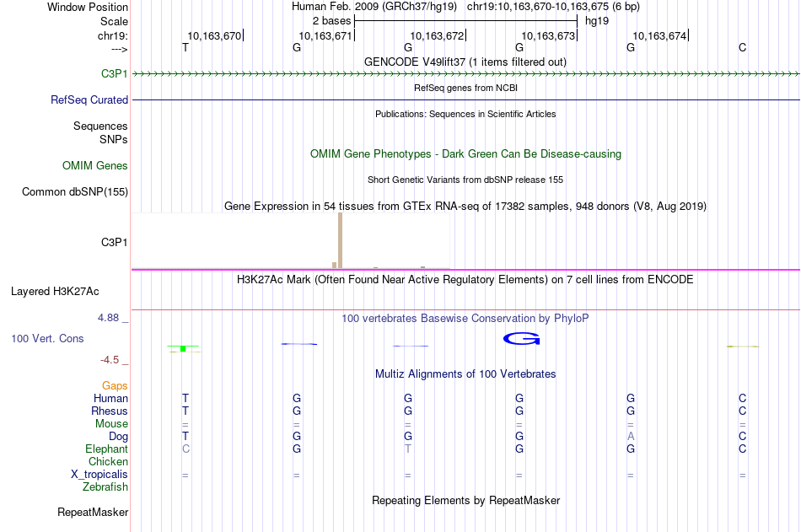Click the -4.5 PhyloP lower limit label
The image size is (801, 532).
pyautogui.click(x=110, y=360)
